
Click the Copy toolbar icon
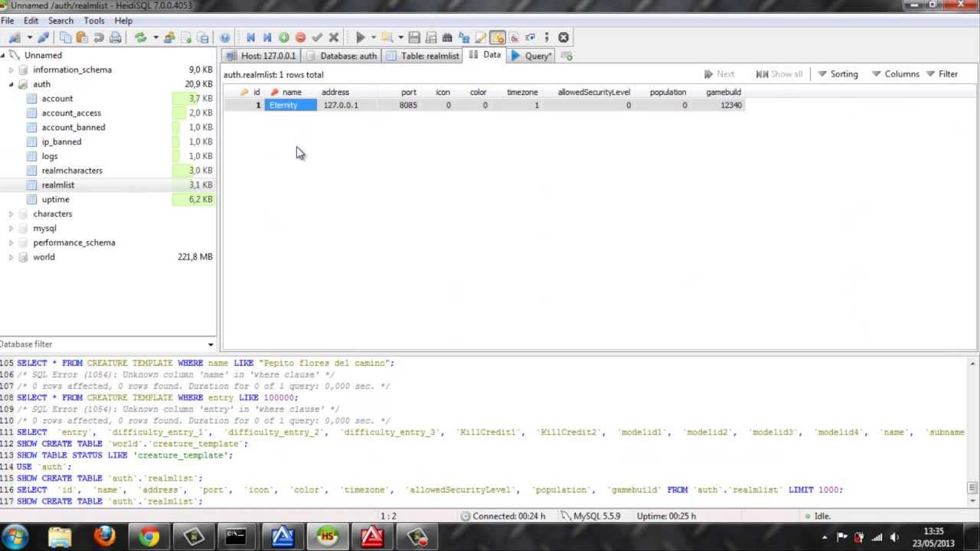click(66, 37)
